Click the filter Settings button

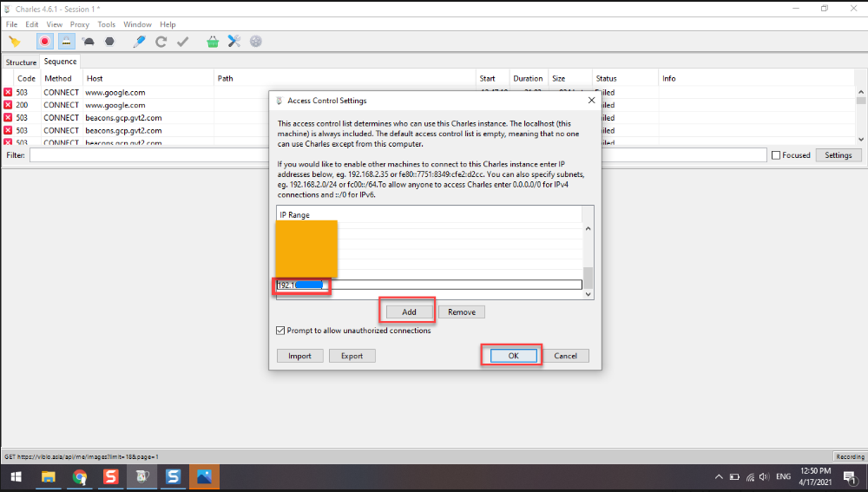(x=838, y=155)
